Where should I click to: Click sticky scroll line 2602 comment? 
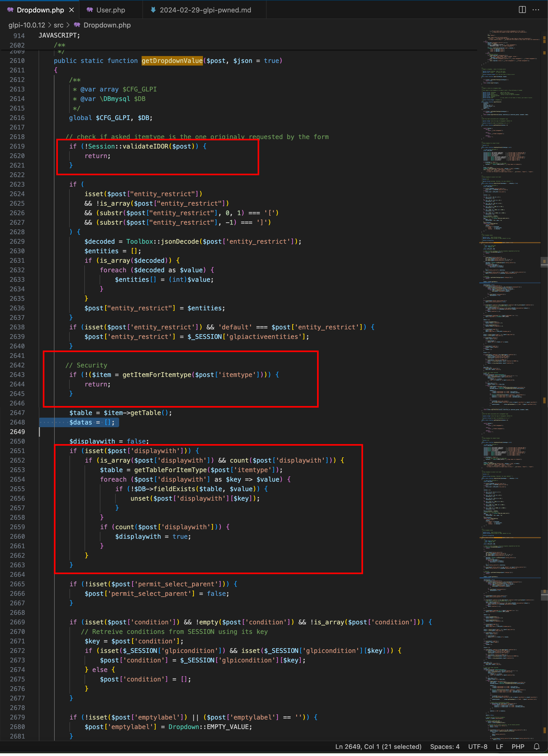click(x=60, y=45)
